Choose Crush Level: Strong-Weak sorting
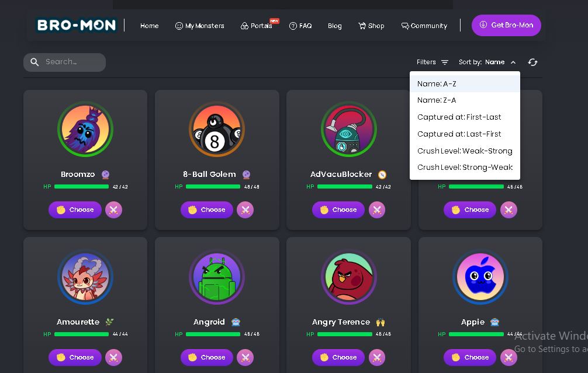 pyautogui.click(x=465, y=168)
